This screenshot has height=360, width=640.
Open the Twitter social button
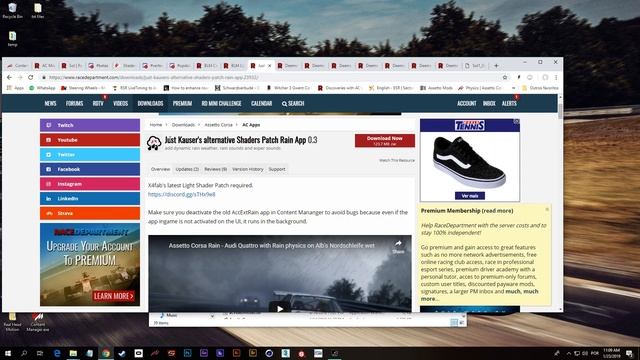coord(90,154)
